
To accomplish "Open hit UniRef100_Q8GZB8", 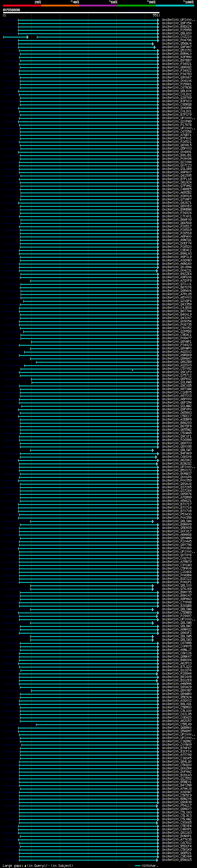I will pyautogui.click(x=176, y=362).
